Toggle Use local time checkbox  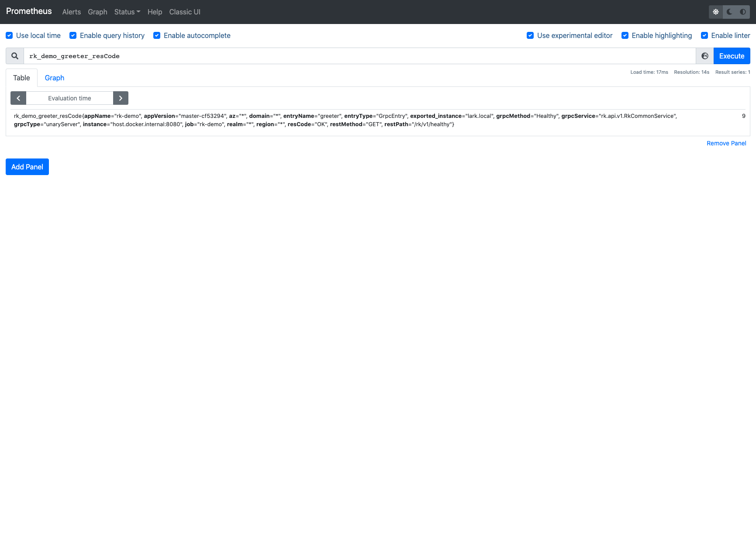9,35
